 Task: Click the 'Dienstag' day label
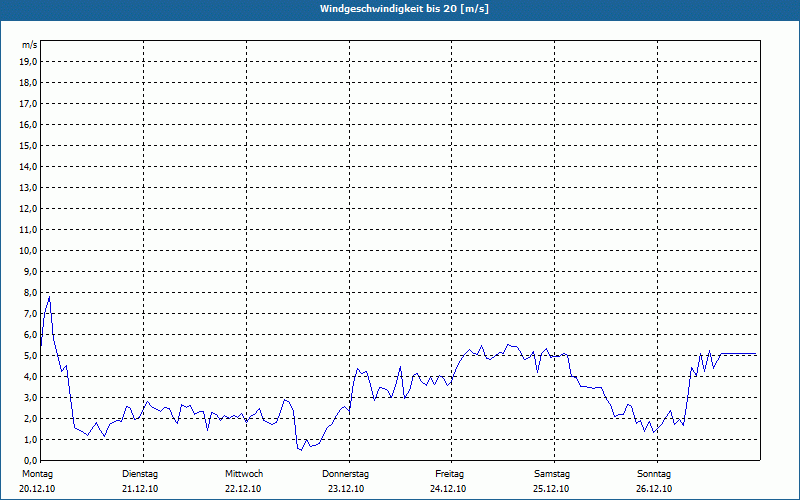140,474
